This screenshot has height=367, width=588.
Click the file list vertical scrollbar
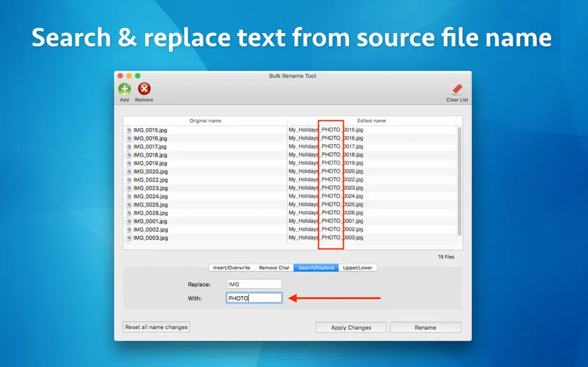(459, 182)
